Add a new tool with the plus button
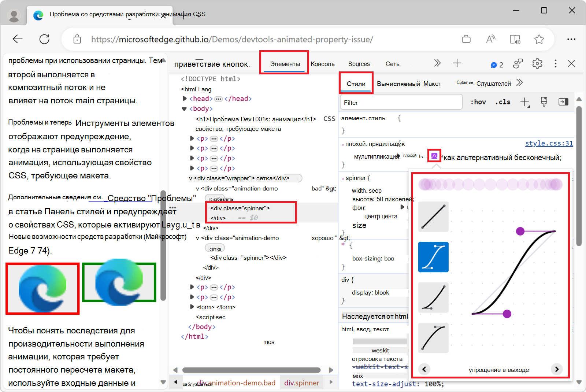The image size is (586, 392). (x=457, y=63)
